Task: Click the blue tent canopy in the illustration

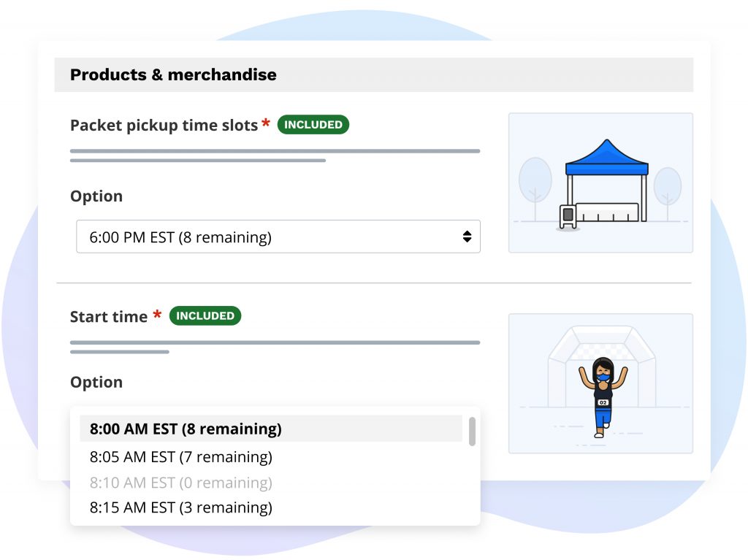Action: pyautogui.click(x=606, y=156)
